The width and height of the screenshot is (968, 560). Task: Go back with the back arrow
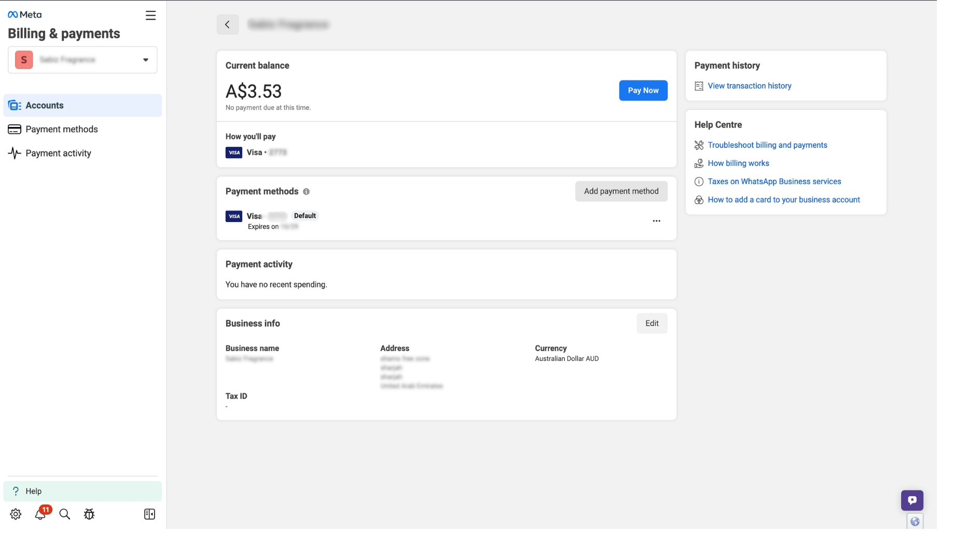coord(227,24)
